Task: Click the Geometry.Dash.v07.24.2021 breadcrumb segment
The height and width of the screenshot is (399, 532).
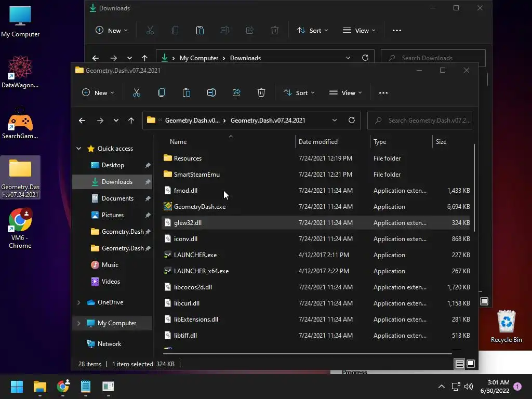Action: point(268,121)
